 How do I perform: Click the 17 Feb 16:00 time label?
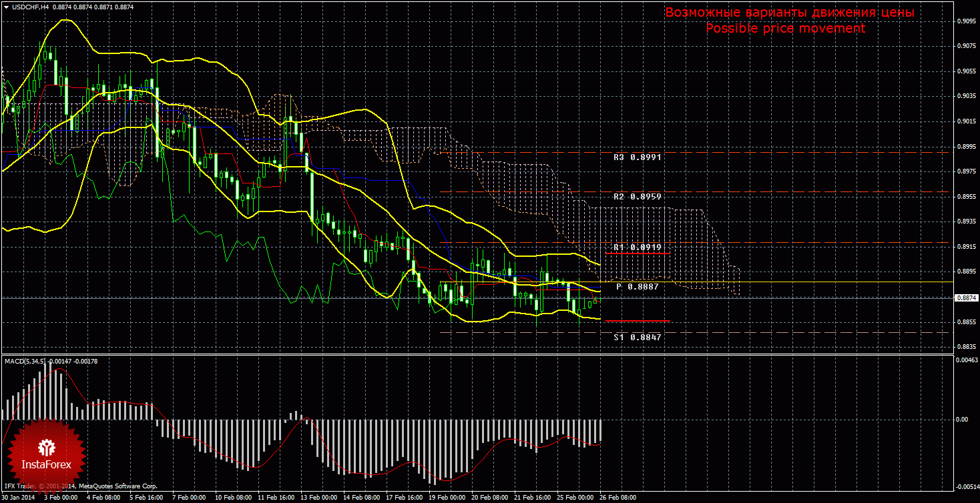click(x=404, y=498)
